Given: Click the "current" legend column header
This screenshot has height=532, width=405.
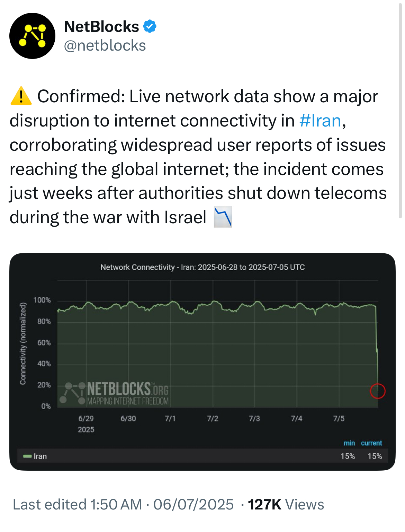Looking at the screenshot, I should tap(371, 443).
